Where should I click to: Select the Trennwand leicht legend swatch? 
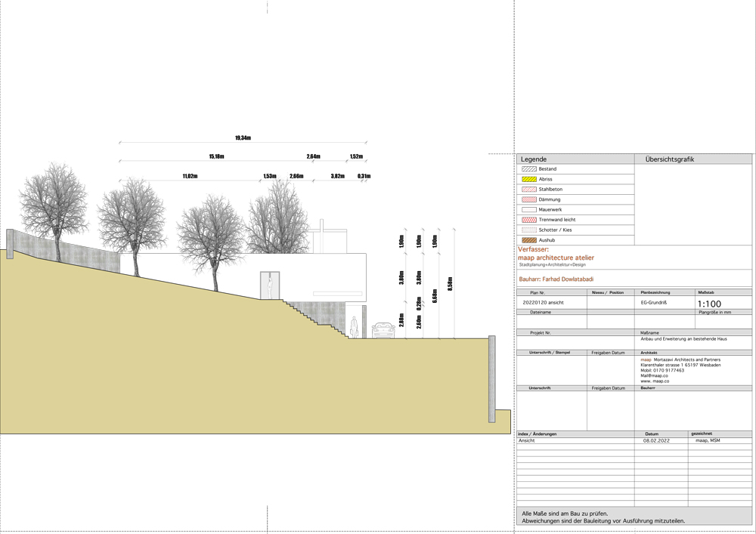528,220
